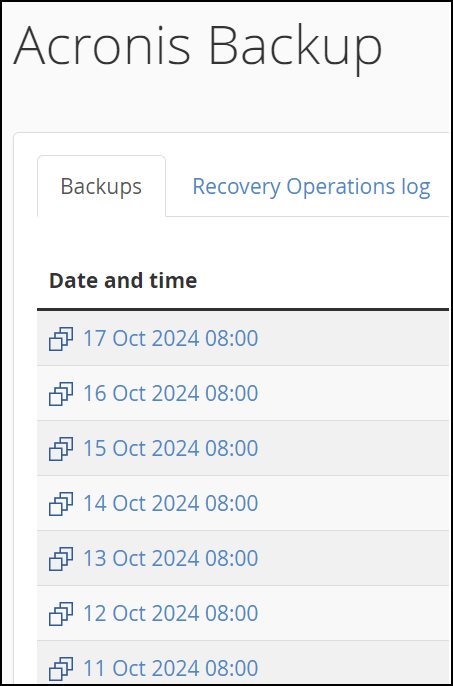Screen dimensions: 453x686
Task: Click the backup icon beside 17 Oct 2024
Action: pos(61,339)
